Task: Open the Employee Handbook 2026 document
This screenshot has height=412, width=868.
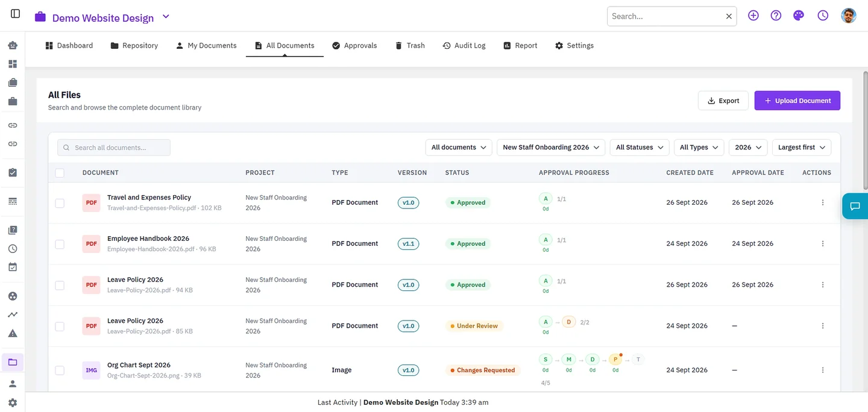Action: [x=148, y=239]
